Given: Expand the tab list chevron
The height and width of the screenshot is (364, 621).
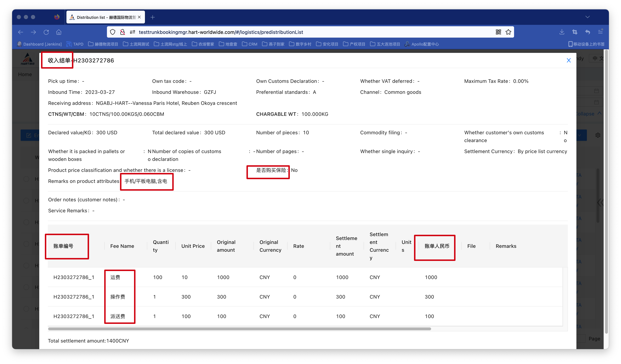Looking at the screenshot, I should [587, 17].
